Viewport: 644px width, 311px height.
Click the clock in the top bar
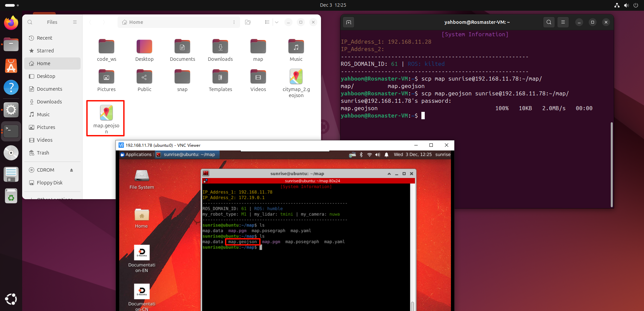[x=333, y=5]
